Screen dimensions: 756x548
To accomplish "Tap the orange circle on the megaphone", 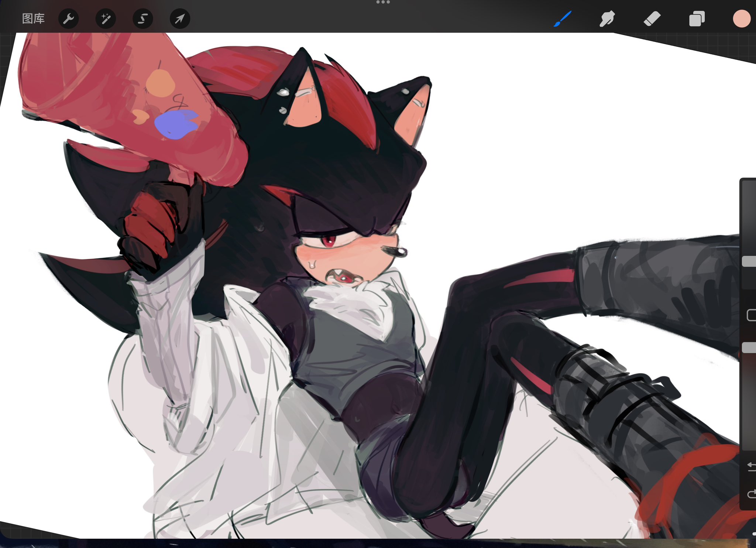I will click(x=160, y=83).
